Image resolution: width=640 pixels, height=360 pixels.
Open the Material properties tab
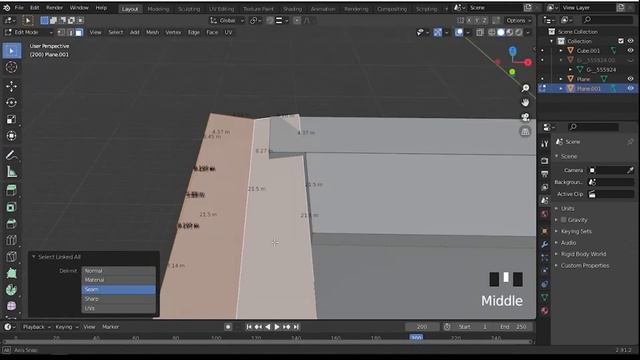(x=544, y=311)
